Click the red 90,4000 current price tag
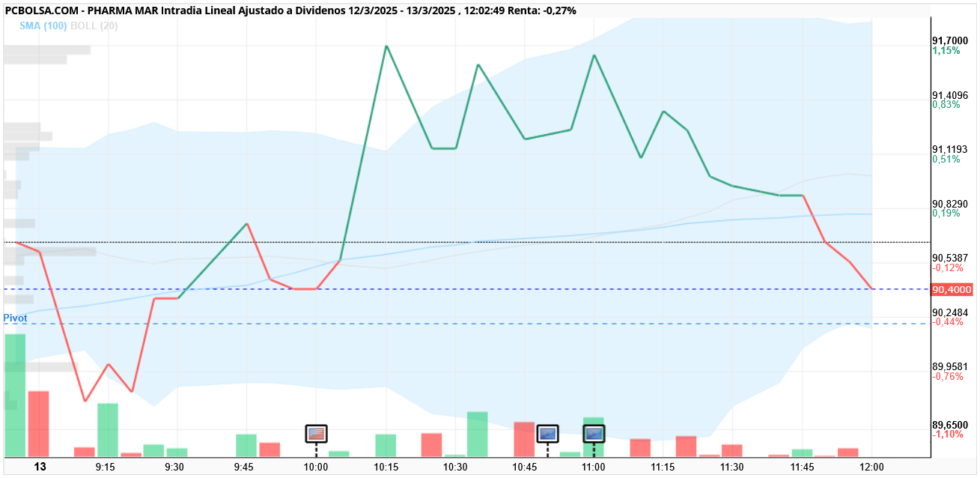The height and width of the screenshot is (478, 980). [x=952, y=289]
